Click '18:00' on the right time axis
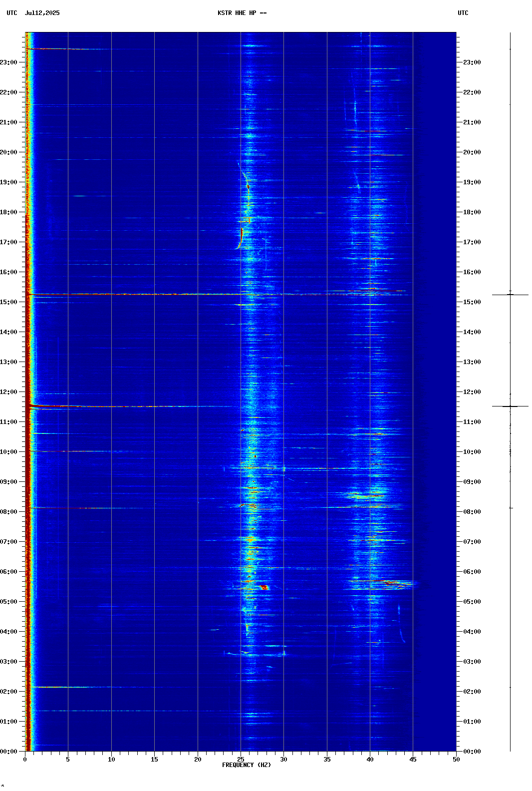This screenshot has width=532, height=791. 472,212
